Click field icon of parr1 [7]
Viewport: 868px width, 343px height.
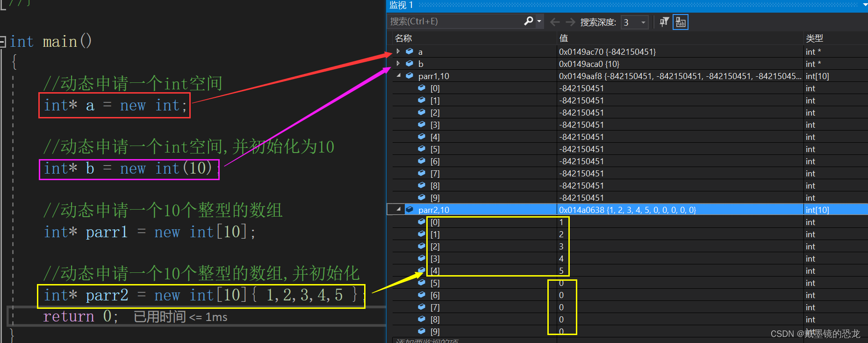(x=422, y=173)
